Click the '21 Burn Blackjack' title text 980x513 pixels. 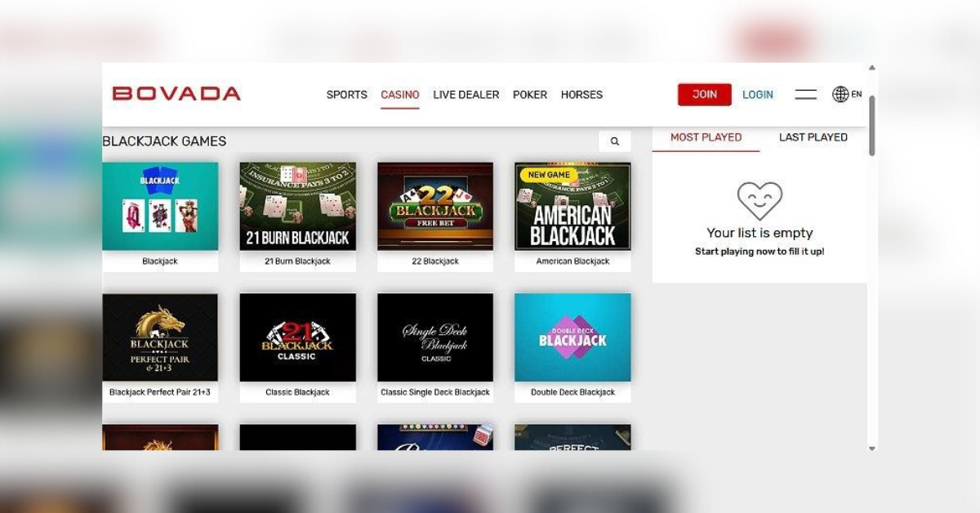(298, 261)
